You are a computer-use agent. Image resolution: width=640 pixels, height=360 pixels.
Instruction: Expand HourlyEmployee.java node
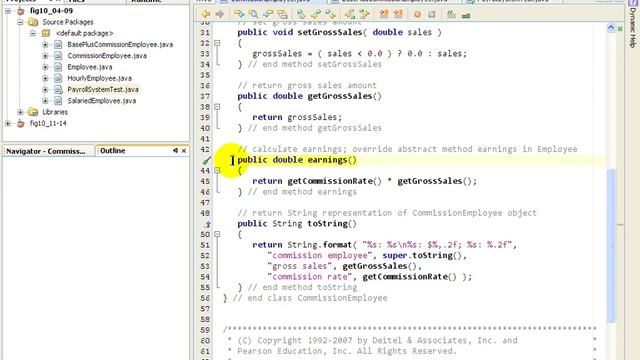[45, 78]
